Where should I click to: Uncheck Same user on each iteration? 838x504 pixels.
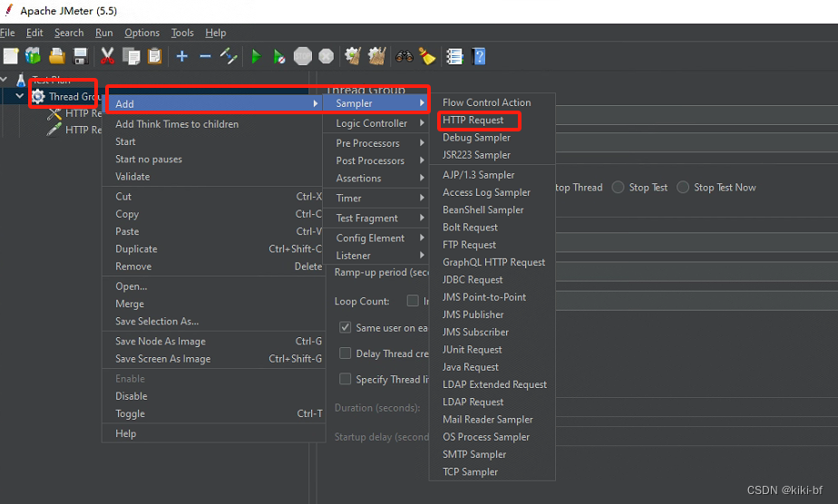pos(346,327)
